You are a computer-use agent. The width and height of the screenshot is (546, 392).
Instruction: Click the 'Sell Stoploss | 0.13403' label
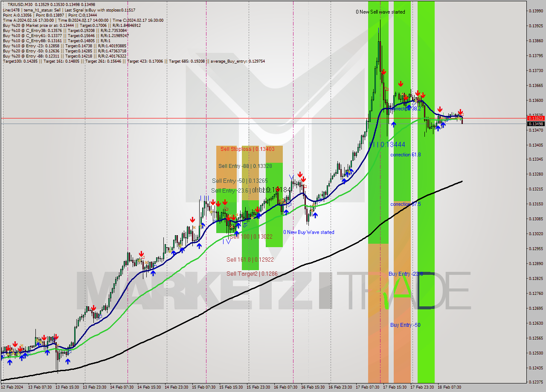pyautogui.click(x=247, y=149)
